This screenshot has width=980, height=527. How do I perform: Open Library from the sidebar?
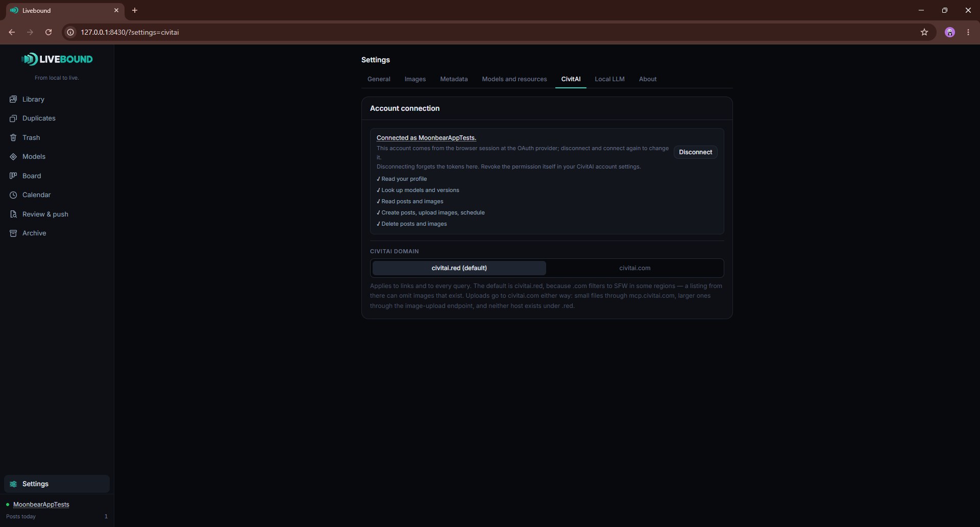click(57, 99)
